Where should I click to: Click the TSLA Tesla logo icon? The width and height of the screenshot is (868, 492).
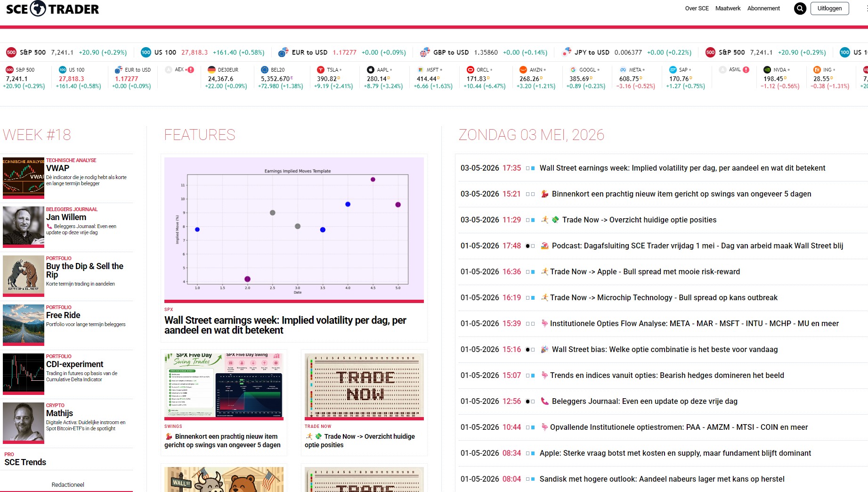321,70
